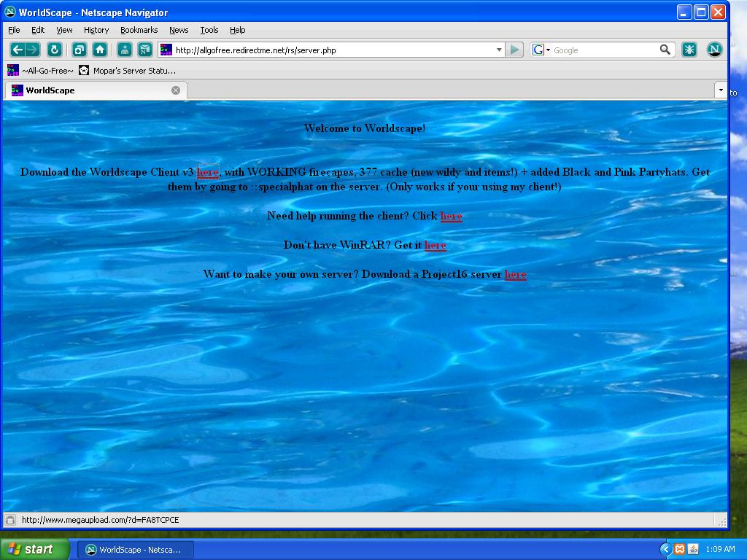Click the Netscape N throbber logo
Image resolution: width=747 pixels, height=560 pixels.
click(715, 49)
